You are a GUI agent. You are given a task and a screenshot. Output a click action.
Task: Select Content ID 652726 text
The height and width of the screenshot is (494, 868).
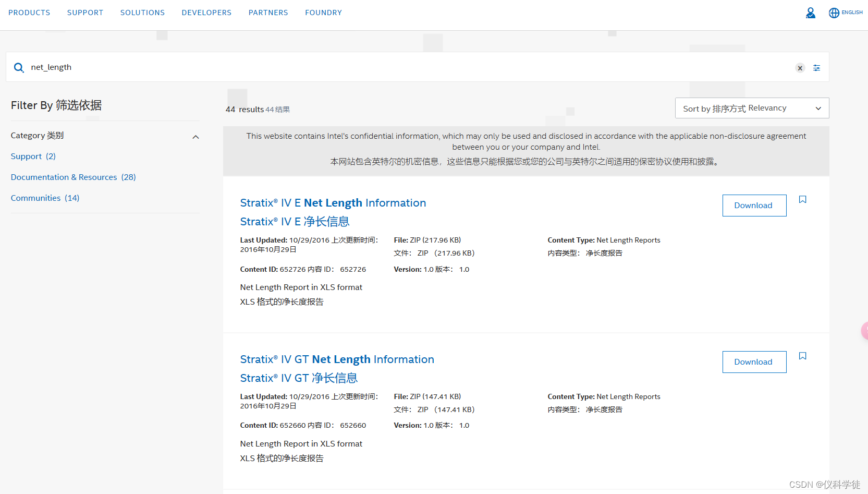click(303, 269)
